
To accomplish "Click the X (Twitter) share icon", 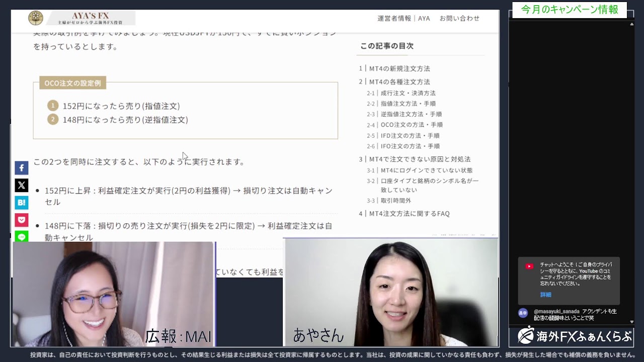I will [21, 186].
